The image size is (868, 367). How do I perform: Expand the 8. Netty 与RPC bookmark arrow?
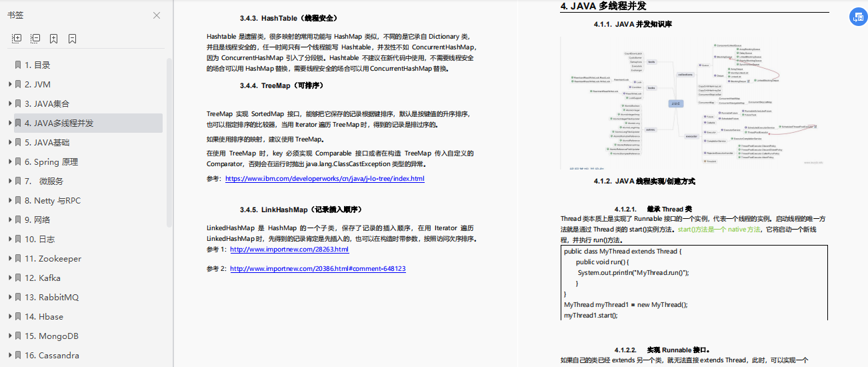pos(10,200)
